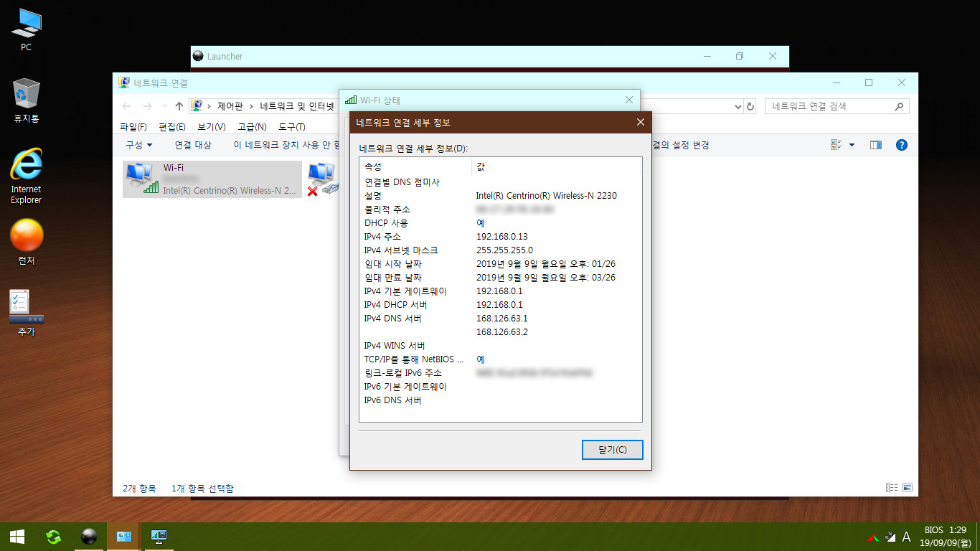The width and height of the screenshot is (980, 551).
Task: Go up one folder level arrow
Action: (x=179, y=106)
